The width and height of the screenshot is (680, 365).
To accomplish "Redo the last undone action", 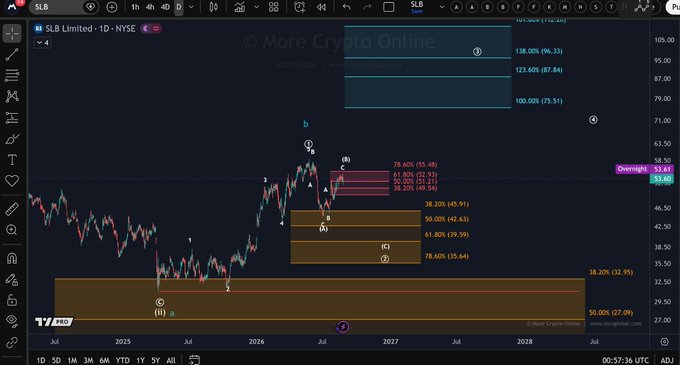I will pos(367,7).
